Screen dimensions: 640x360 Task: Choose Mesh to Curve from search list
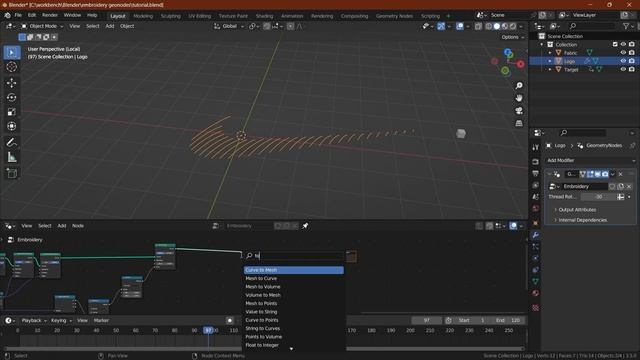[294, 278]
